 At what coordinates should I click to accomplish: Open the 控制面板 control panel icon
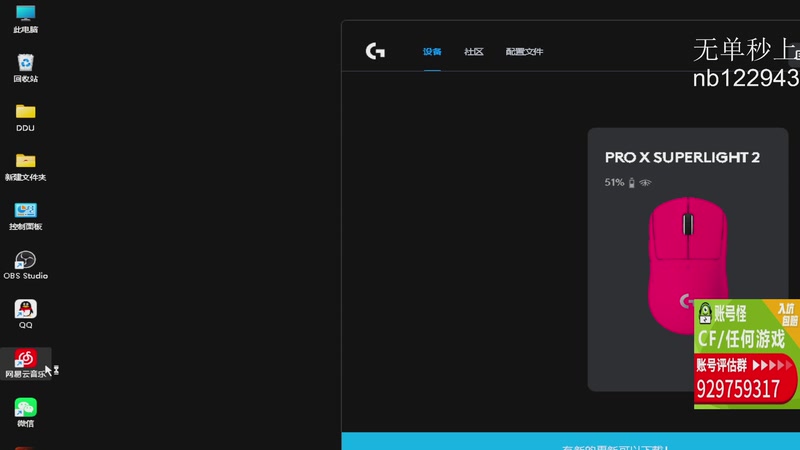[26, 216]
